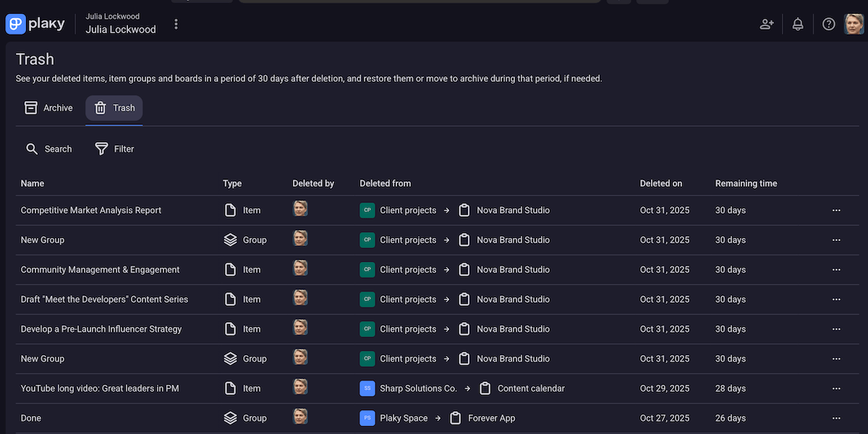The image size is (868, 434).
Task: Switch to the Archive tab
Action: pyautogui.click(x=49, y=108)
